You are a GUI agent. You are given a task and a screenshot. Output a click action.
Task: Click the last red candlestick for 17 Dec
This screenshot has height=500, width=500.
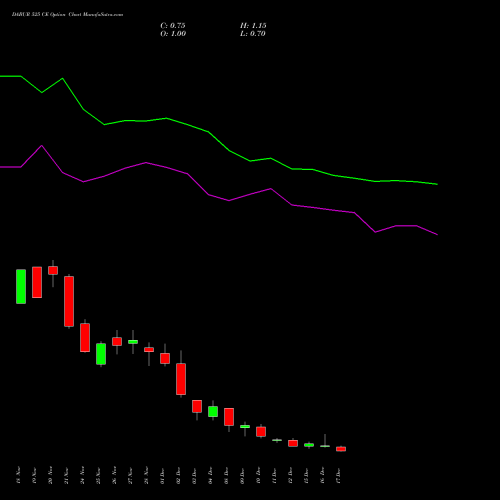pyautogui.click(x=341, y=449)
